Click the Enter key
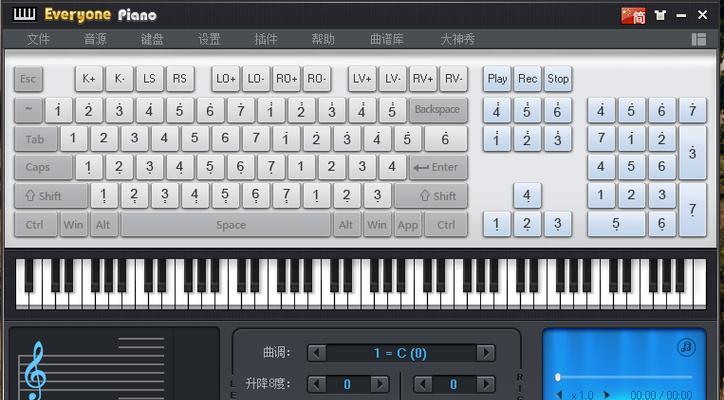724x400 pixels. (x=438, y=167)
